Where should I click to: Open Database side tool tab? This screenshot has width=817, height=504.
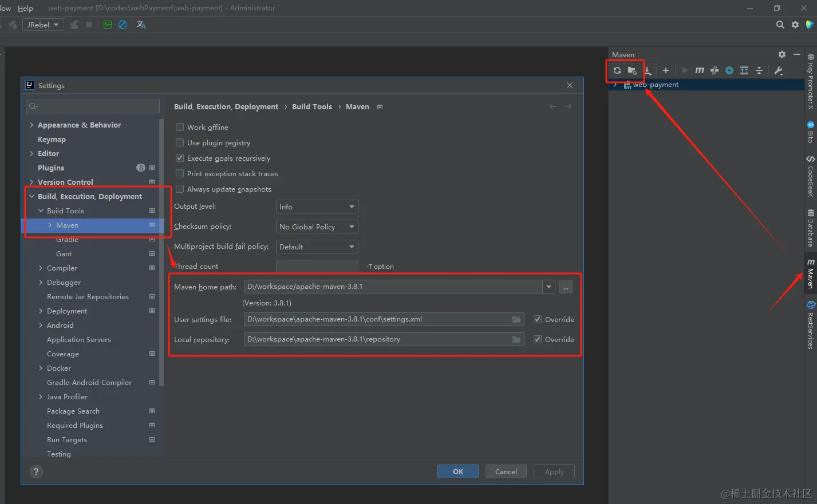point(811,228)
